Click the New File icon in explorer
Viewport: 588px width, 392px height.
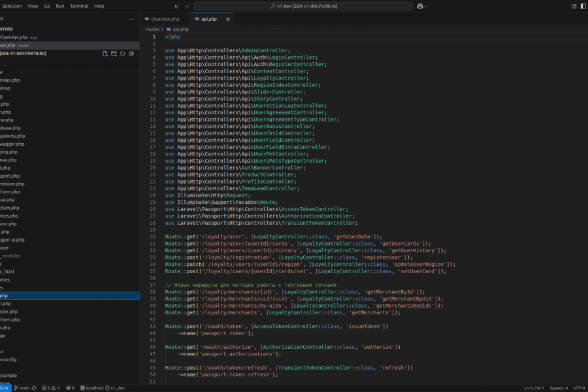pos(105,54)
